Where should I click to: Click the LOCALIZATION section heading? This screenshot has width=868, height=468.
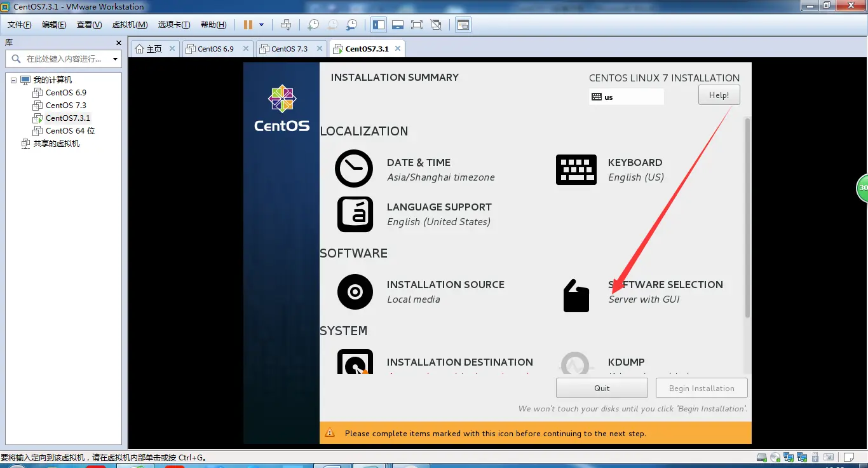pyautogui.click(x=364, y=132)
